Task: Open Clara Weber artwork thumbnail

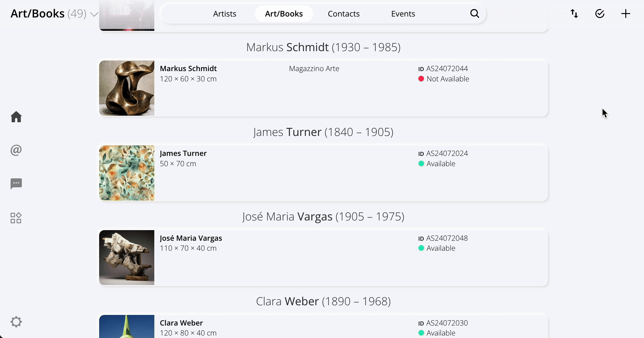Action: [x=127, y=326]
